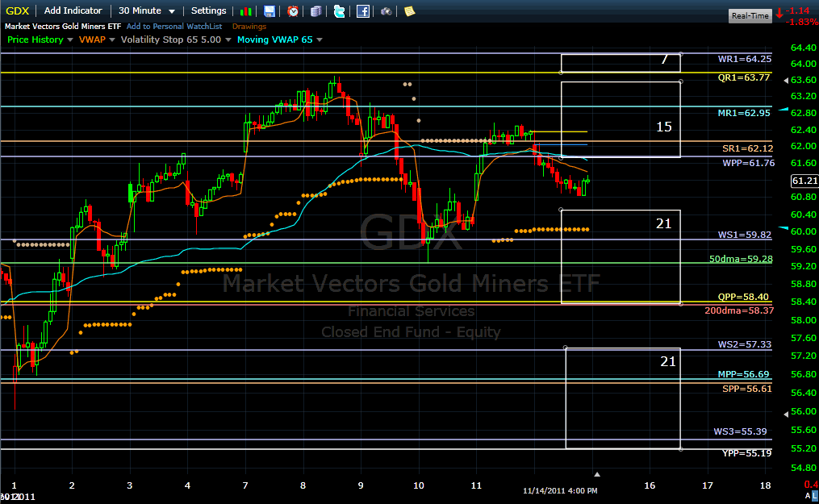Select the SR1=62.12 pivot label
The image size is (819, 504).
pyautogui.click(x=747, y=148)
